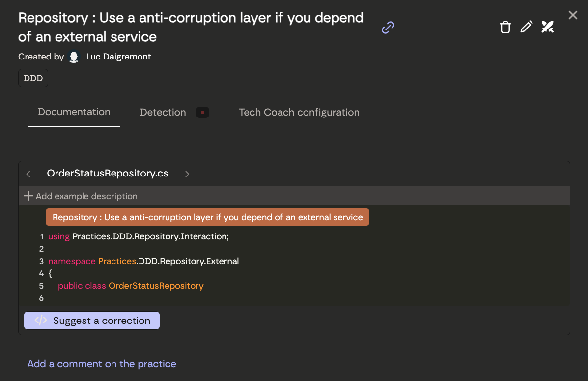The height and width of the screenshot is (381, 588).
Task: Open the Tech Coach configuration tab
Action: [299, 113]
